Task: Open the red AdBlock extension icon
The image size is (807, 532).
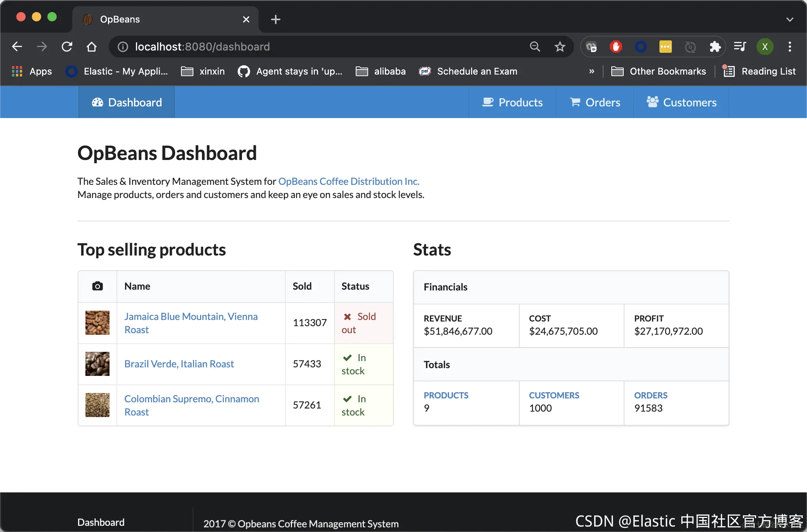Action: tap(616, 47)
